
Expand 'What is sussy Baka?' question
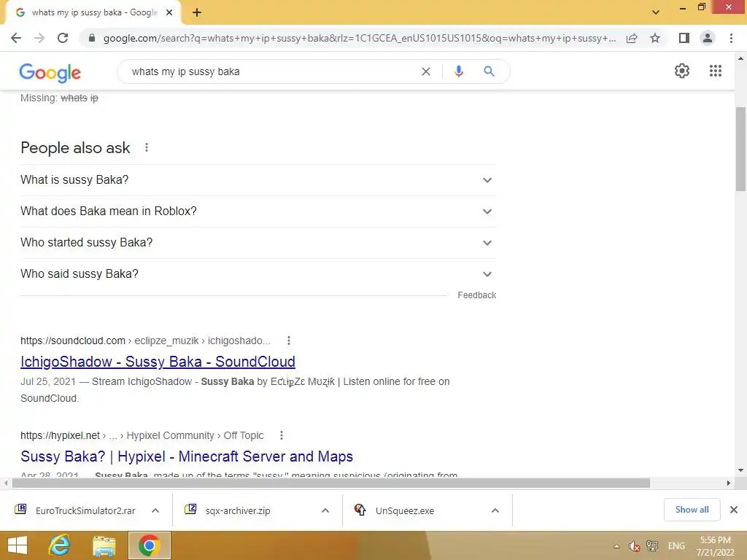click(x=258, y=180)
